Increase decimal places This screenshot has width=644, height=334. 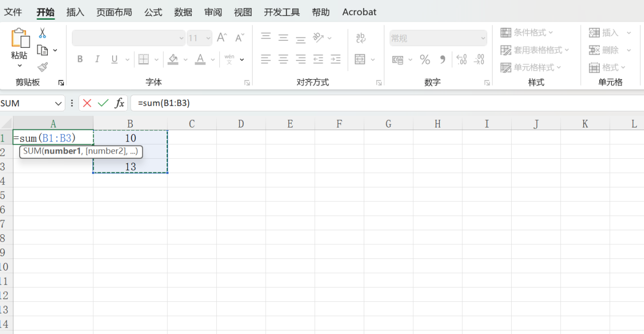click(461, 60)
